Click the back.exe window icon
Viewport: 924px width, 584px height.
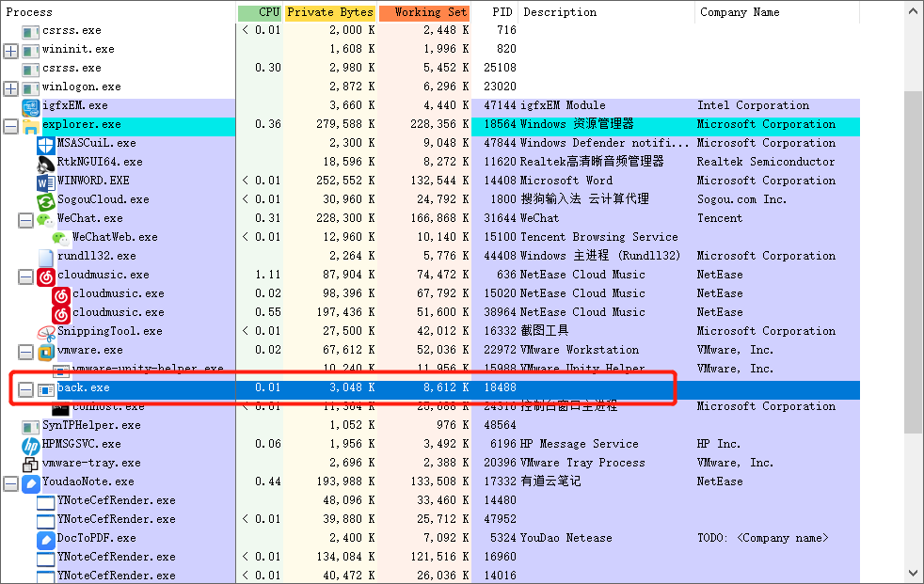[x=46, y=389]
